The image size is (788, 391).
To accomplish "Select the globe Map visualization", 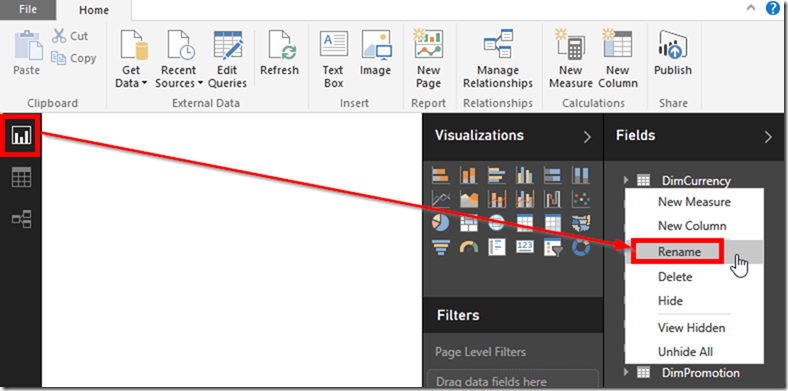I will pyautogui.click(x=497, y=223).
